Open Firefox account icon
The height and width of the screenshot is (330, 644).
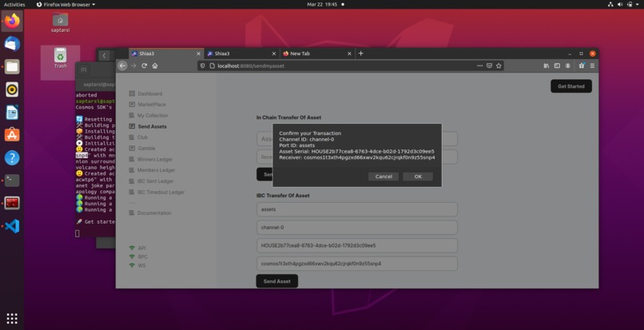pyautogui.click(x=567, y=66)
